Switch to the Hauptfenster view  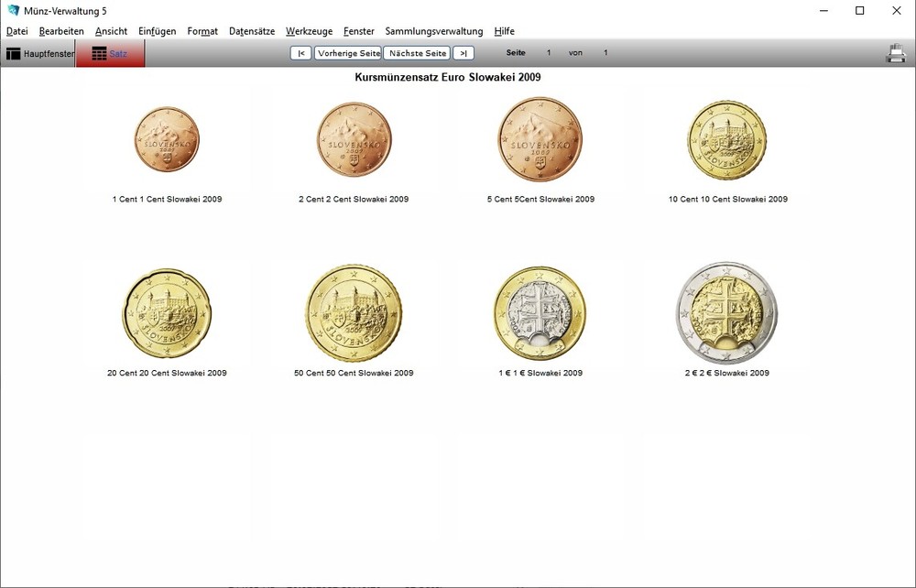38,53
